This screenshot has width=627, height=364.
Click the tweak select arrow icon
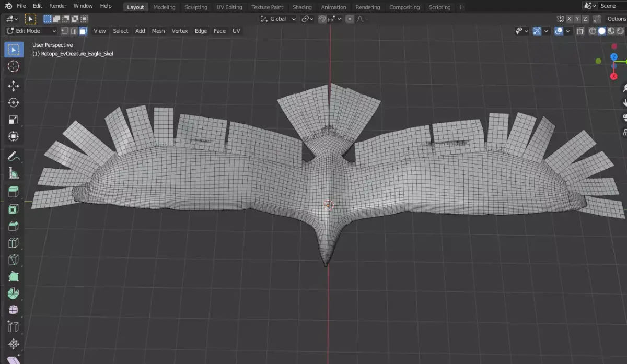point(30,19)
